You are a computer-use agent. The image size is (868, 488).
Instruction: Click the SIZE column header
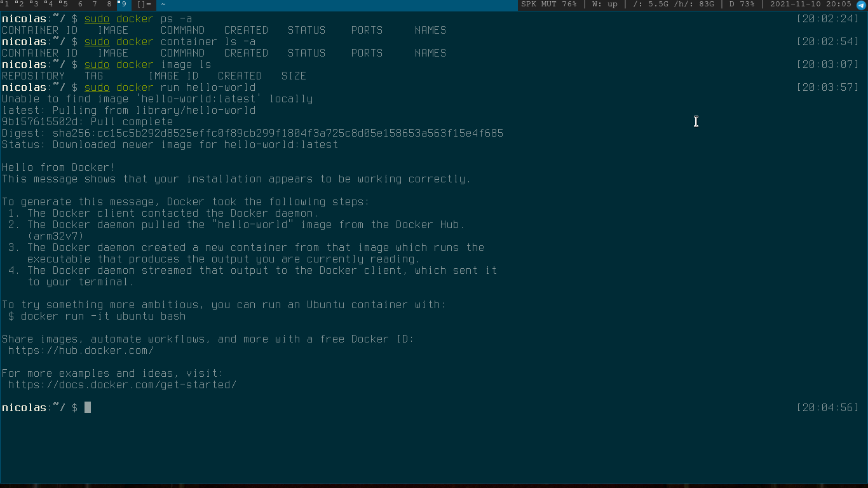(x=294, y=76)
